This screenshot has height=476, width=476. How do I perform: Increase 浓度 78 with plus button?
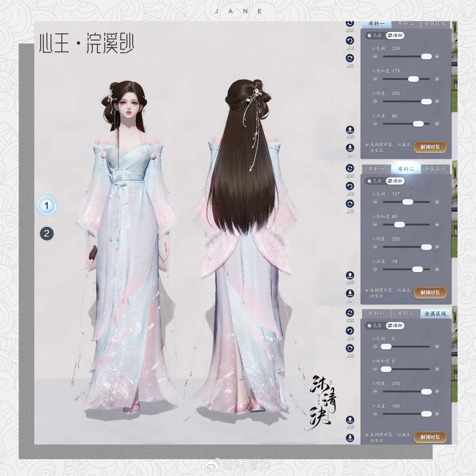click(x=437, y=270)
